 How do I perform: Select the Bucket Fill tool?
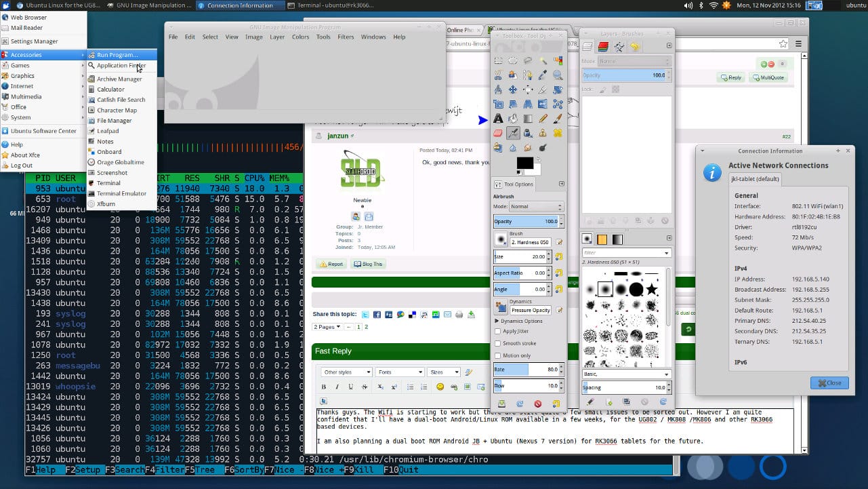click(513, 119)
